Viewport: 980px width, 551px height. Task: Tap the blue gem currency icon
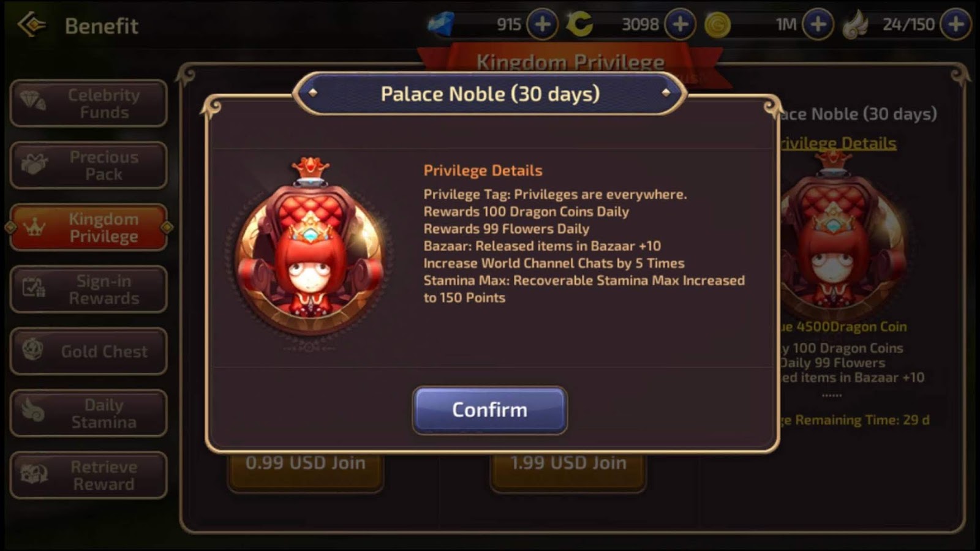point(441,24)
